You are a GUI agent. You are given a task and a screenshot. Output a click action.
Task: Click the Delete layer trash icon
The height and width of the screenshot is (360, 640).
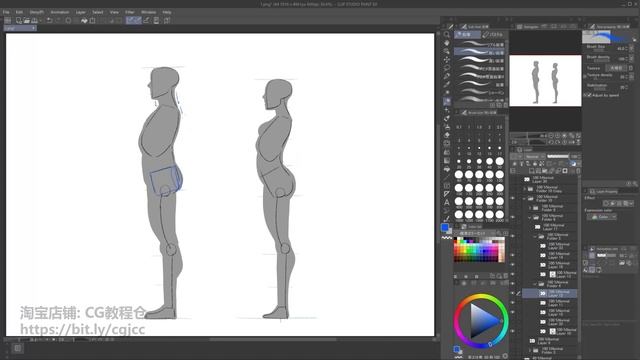[x=578, y=171]
